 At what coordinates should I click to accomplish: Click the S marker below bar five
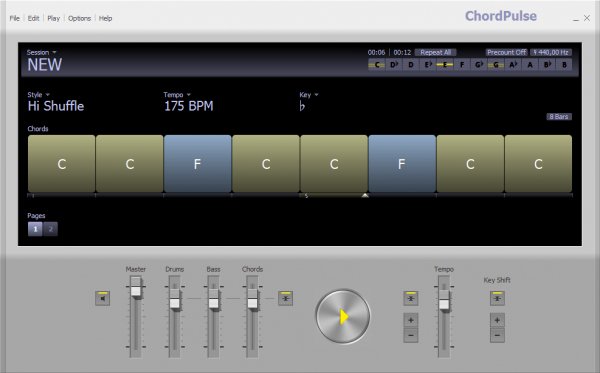306,196
